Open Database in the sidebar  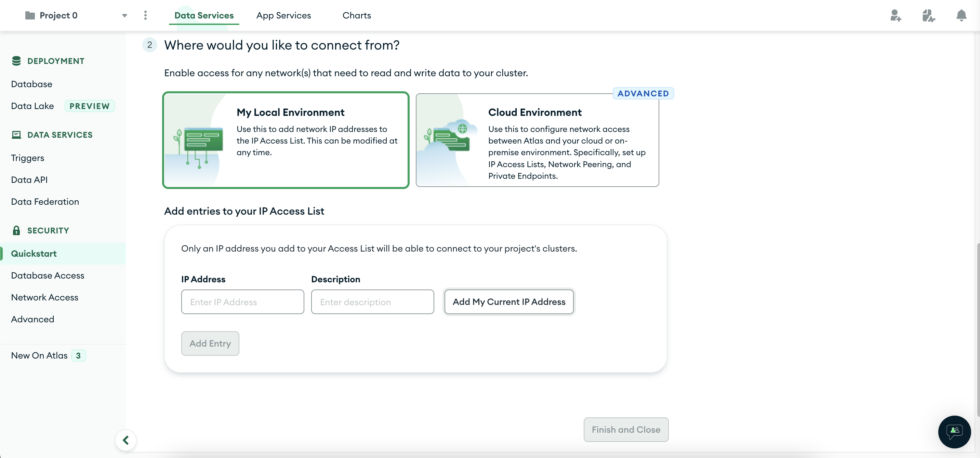[x=31, y=84]
